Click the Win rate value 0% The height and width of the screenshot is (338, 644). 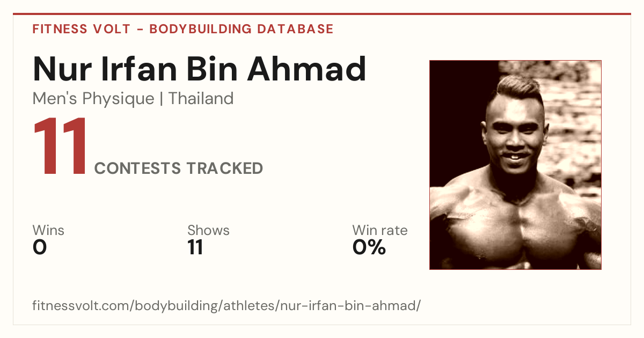click(369, 247)
